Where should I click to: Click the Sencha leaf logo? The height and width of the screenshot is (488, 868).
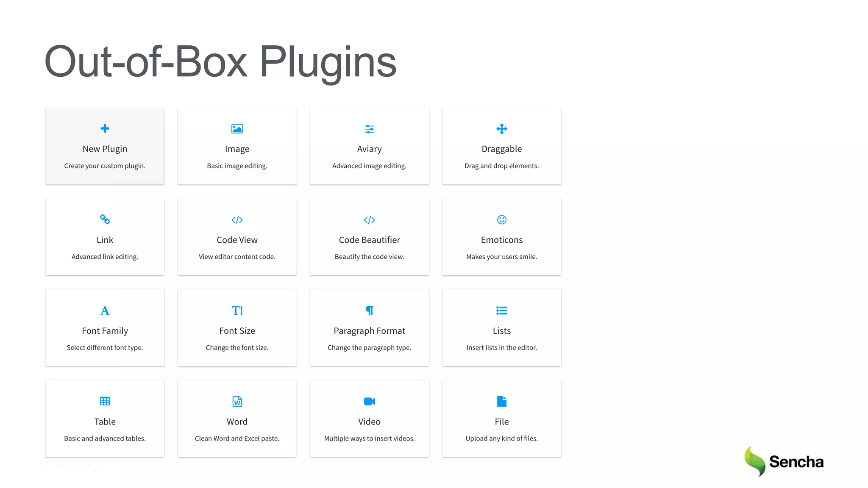pyautogui.click(x=755, y=461)
